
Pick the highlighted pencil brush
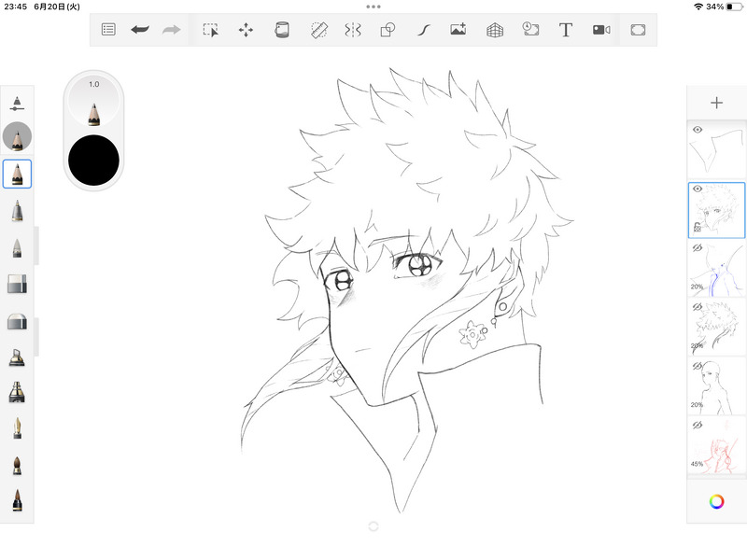coord(17,174)
